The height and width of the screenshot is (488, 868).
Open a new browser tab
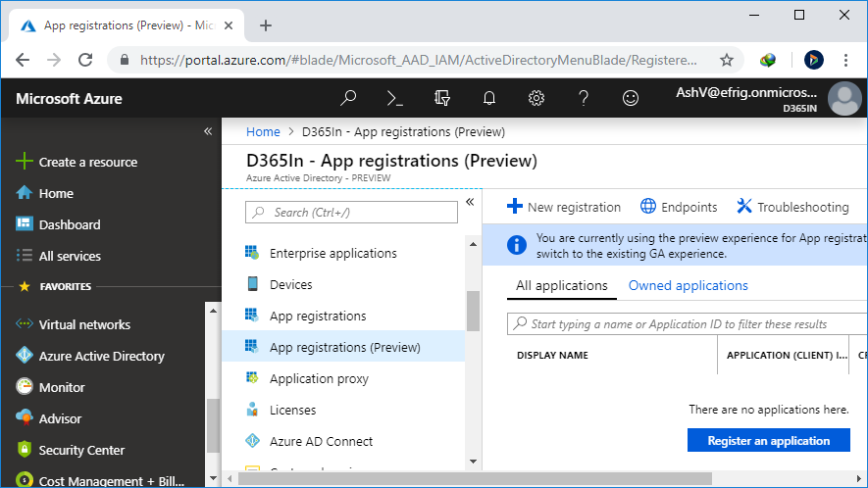coord(266,25)
